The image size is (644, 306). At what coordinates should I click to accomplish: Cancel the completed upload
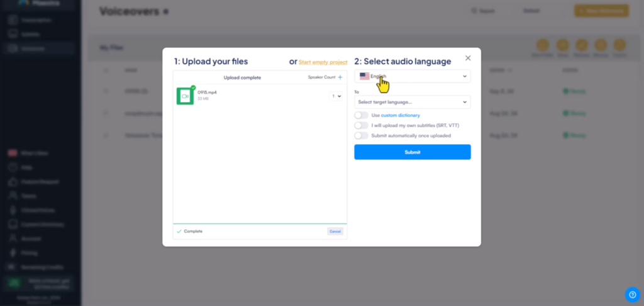335,231
